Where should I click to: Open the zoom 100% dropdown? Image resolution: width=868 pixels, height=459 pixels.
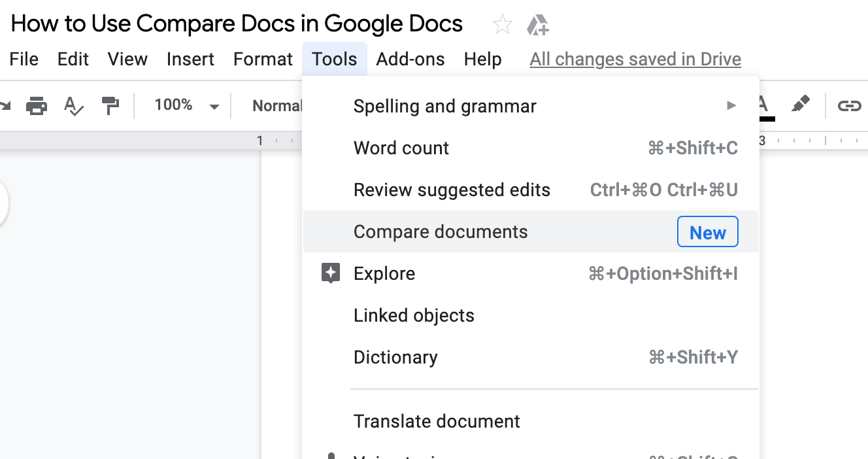pyautogui.click(x=186, y=105)
